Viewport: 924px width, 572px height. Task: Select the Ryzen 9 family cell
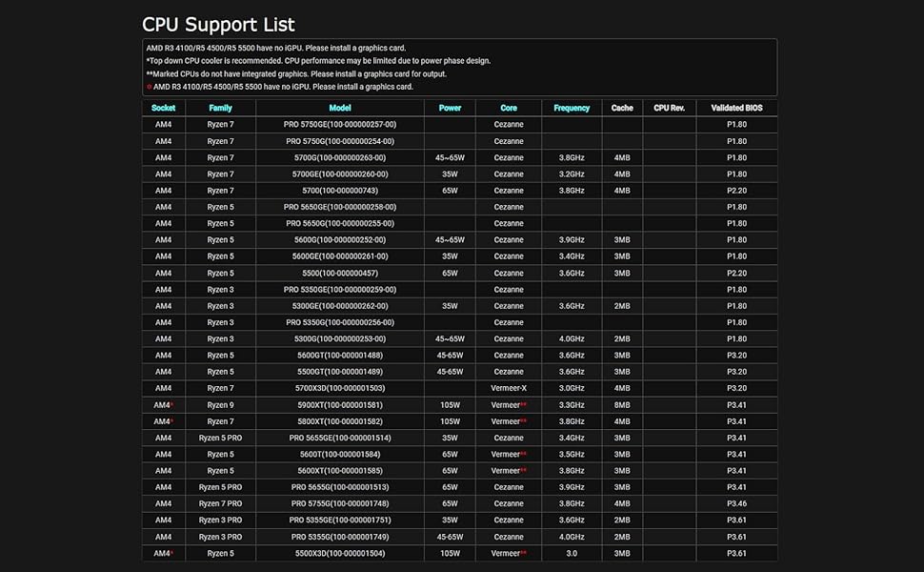(220, 405)
